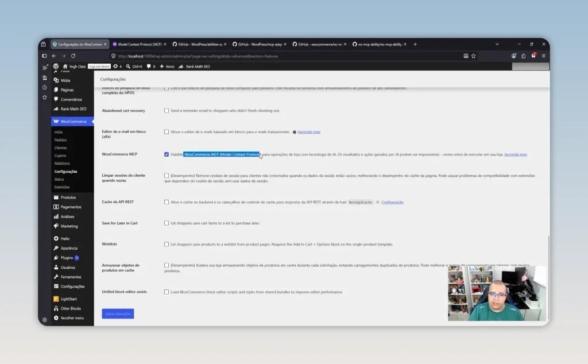588x364 pixels.
Task: Click the page vertical scrollbar
Action: click(548, 277)
